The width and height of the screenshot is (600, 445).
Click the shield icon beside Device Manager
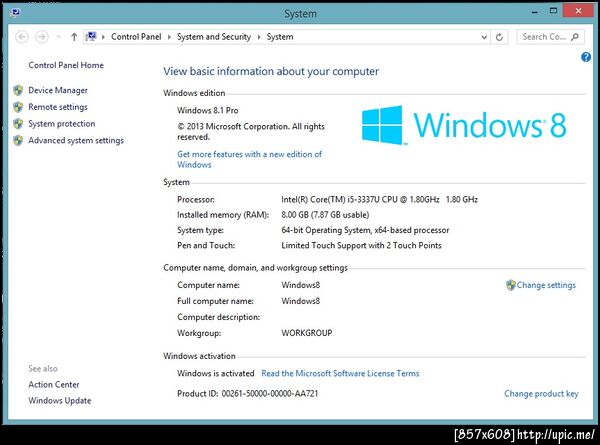pos(18,90)
